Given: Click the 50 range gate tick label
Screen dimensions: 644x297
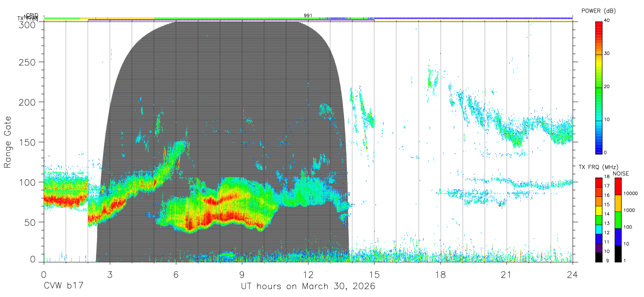Looking at the screenshot, I should [x=30, y=222].
